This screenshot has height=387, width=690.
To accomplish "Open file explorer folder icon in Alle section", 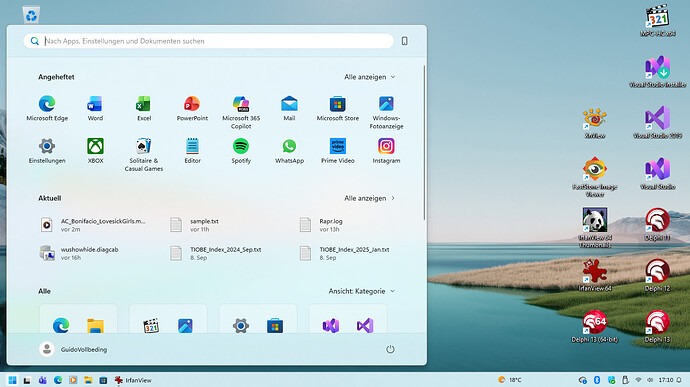I will [x=95, y=326].
